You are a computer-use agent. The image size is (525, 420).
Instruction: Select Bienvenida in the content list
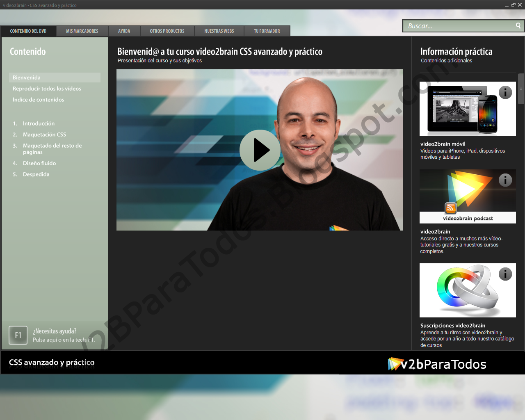pyautogui.click(x=55, y=78)
